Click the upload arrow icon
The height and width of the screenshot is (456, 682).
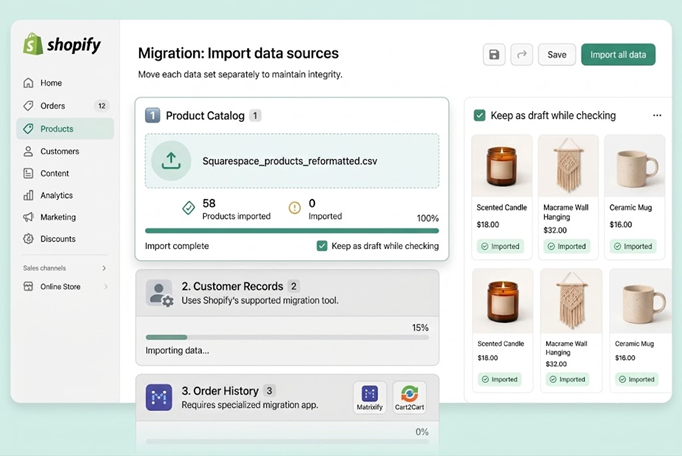tap(171, 161)
